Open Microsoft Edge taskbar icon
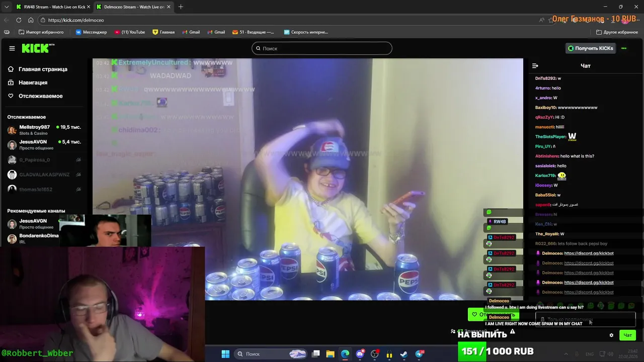Image resolution: width=644 pixels, height=362 pixels. (345, 354)
